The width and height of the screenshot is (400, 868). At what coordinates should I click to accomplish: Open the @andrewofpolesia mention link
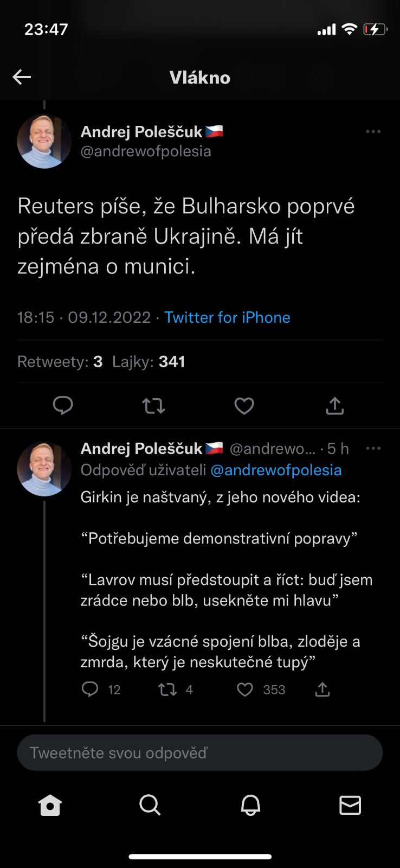coord(276,470)
